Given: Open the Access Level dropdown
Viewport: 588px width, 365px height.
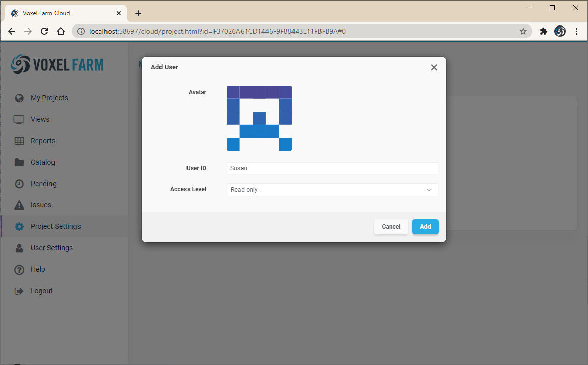Looking at the screenshot, I should (332, 190).
